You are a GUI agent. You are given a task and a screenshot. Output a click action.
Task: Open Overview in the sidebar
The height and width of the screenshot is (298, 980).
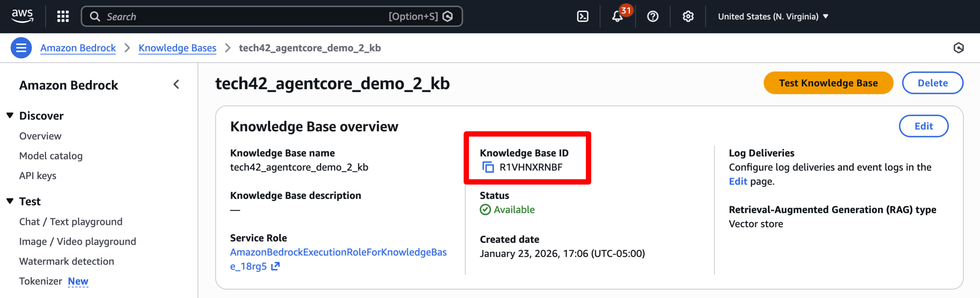(x=40, y=136)
